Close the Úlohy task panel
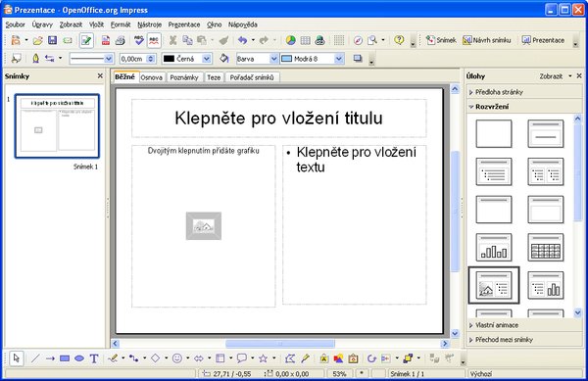Image resolution: width=588 pixels, height=381 pixels. [x=579, y=75]
